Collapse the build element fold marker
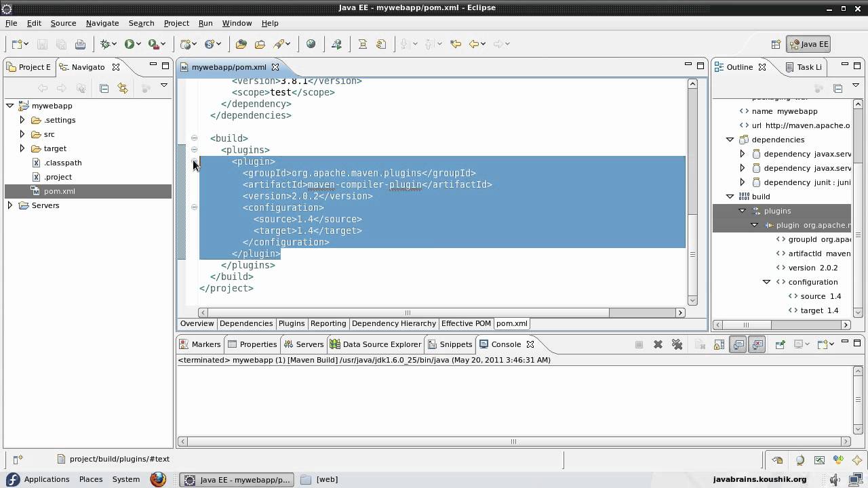Image resolution: width=868 pixels, height=488 pixels. pos(194,138)
